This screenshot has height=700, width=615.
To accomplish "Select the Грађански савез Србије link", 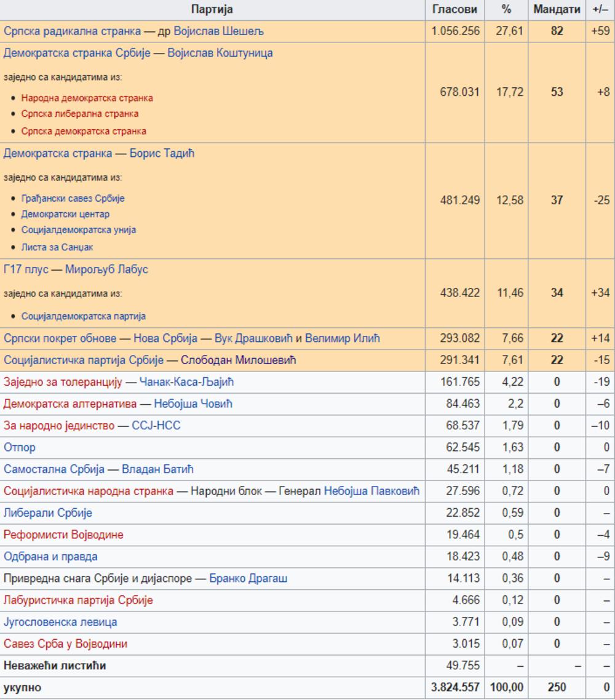I will point(73,199).
